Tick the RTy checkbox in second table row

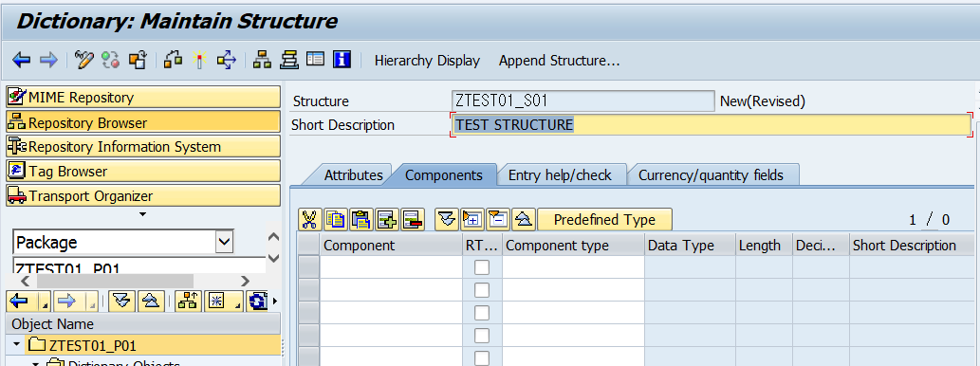(482, 290)
